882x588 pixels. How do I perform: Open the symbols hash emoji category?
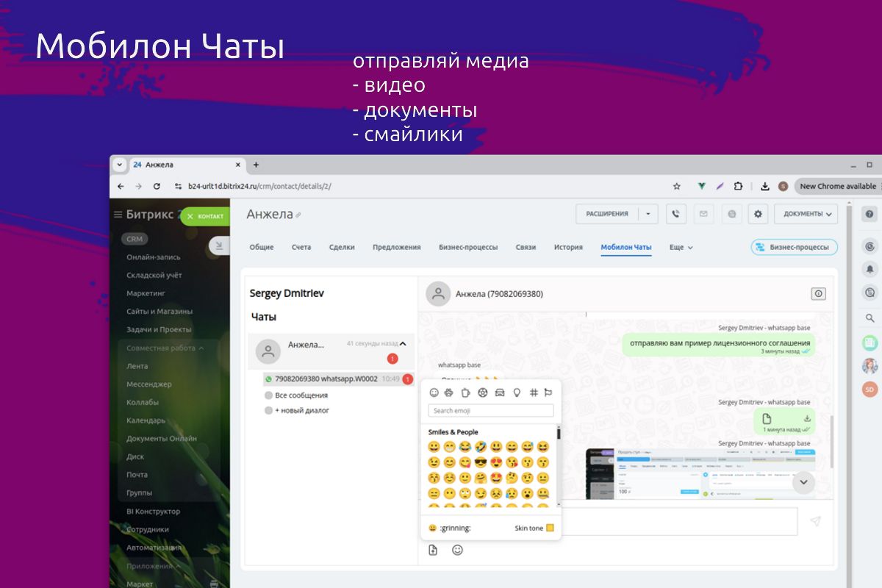(x=534, y=392)
